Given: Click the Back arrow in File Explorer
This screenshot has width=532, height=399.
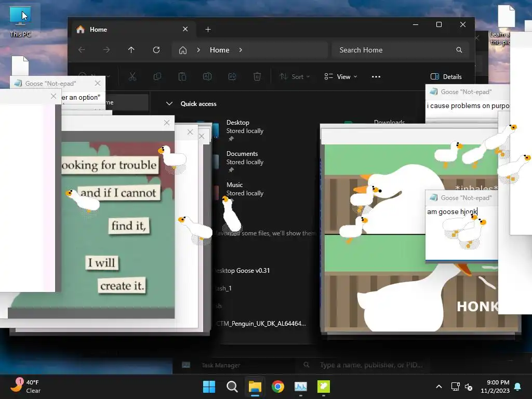Looking at the screenshot, I should tap(82, 50).
